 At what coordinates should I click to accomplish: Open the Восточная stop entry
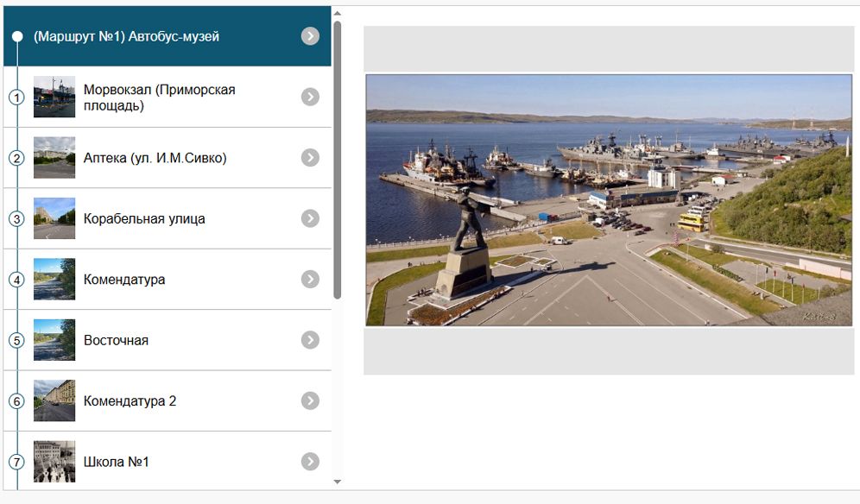pos(116,341)
